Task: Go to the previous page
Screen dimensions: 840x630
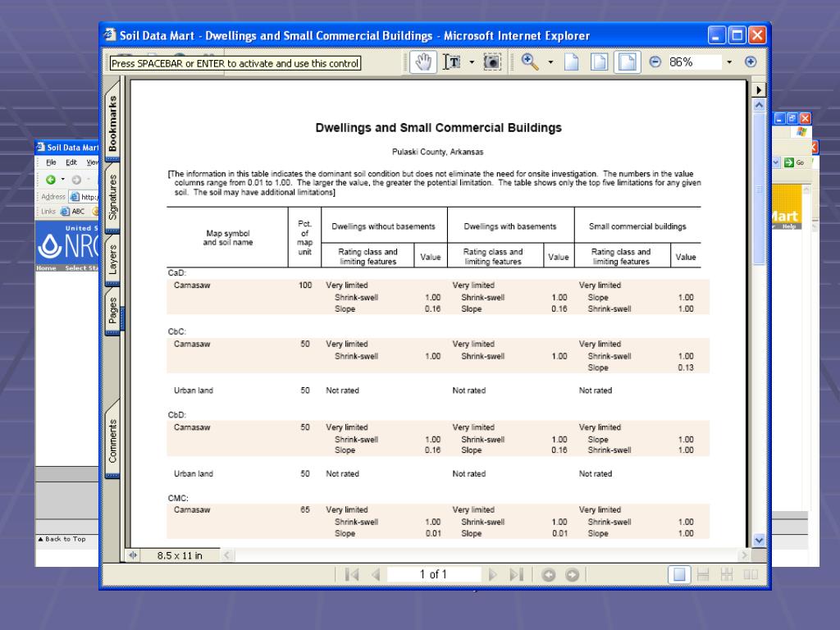Action: pyautogui.click(x=376, y=575)
